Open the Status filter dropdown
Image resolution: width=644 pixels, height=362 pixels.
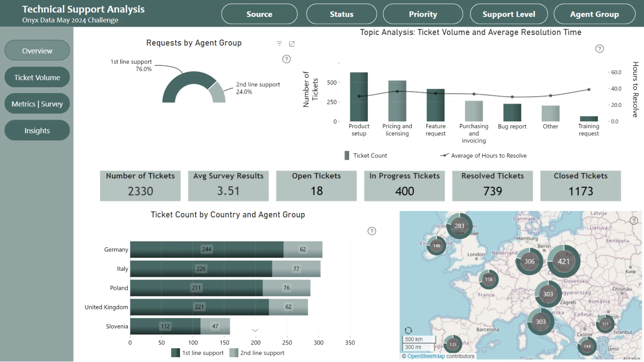point(341,14)
